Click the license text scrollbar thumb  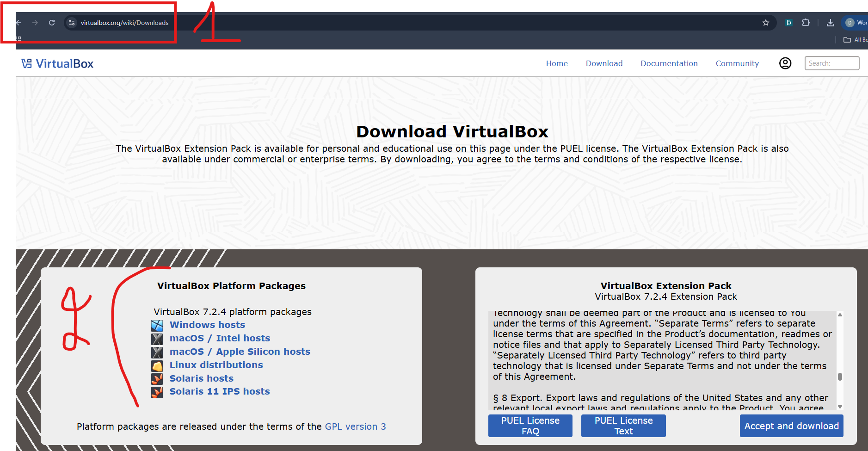[840, 377]
